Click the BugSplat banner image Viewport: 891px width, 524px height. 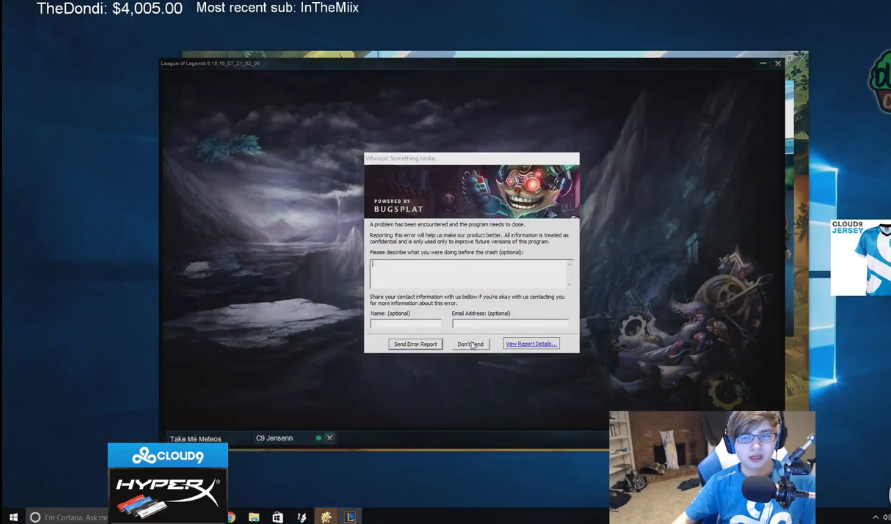pyautogui.click(x=472, y=192)
